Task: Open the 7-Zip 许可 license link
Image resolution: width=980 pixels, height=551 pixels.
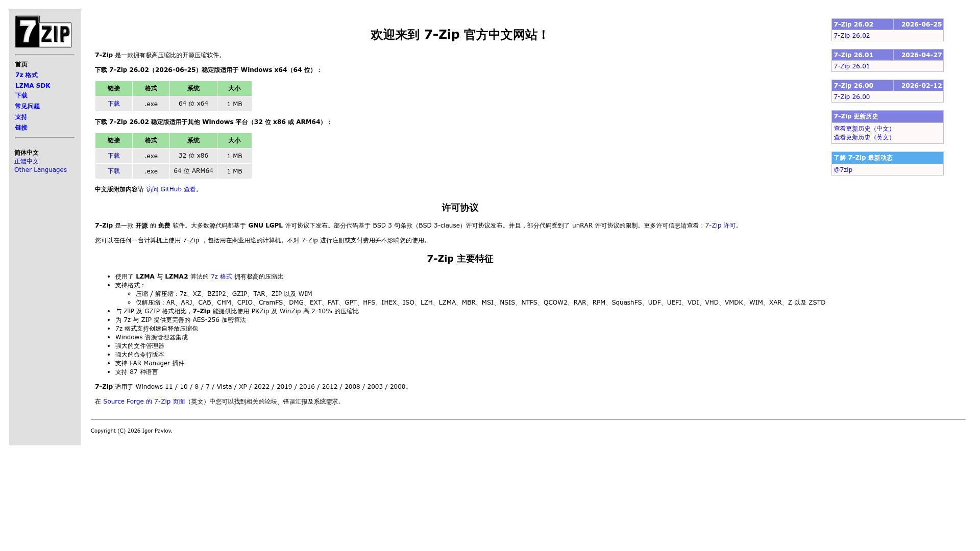Action: tap(720, 226)
